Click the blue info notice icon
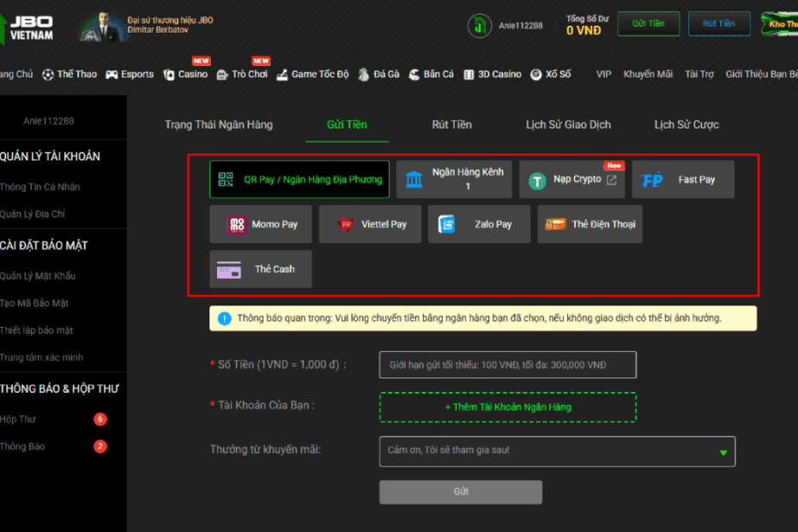798x532 pixels. [x=225, y=318]
